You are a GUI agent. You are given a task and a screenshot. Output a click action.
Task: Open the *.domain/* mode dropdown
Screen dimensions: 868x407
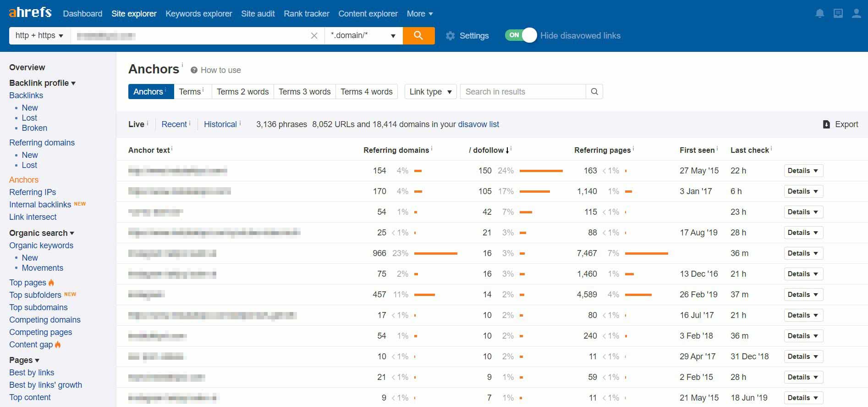363,35
